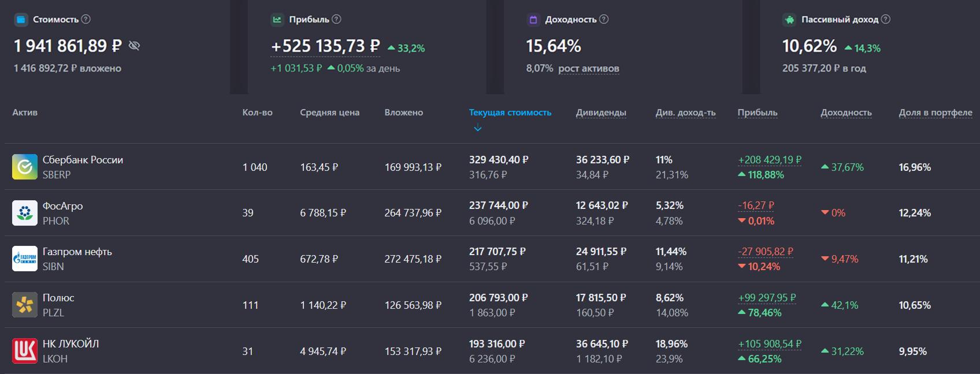Click ФосАгро current value 237 744,00 ₽
Screen dimensions: 980x374
[499, 205]
